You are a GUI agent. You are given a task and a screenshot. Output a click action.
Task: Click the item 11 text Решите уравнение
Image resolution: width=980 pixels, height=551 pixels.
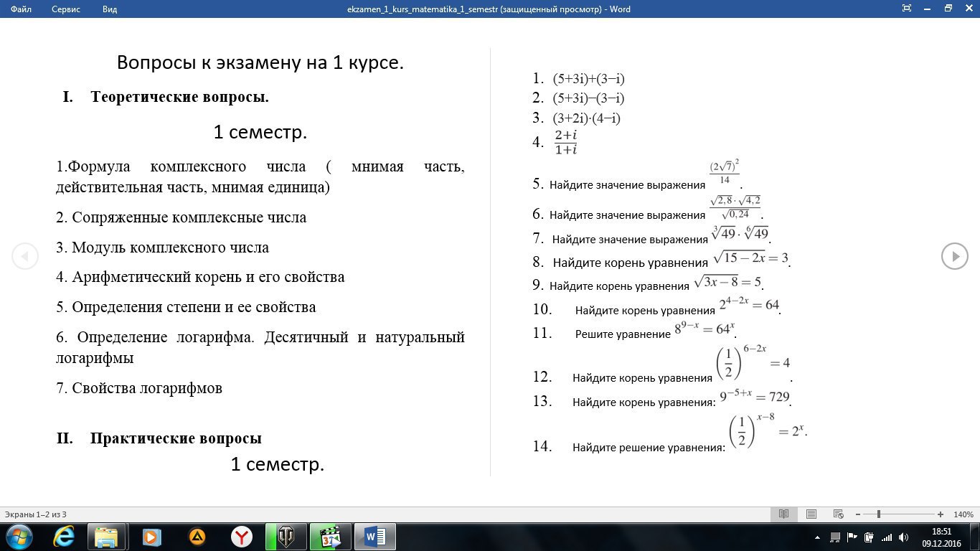[623, 334]
